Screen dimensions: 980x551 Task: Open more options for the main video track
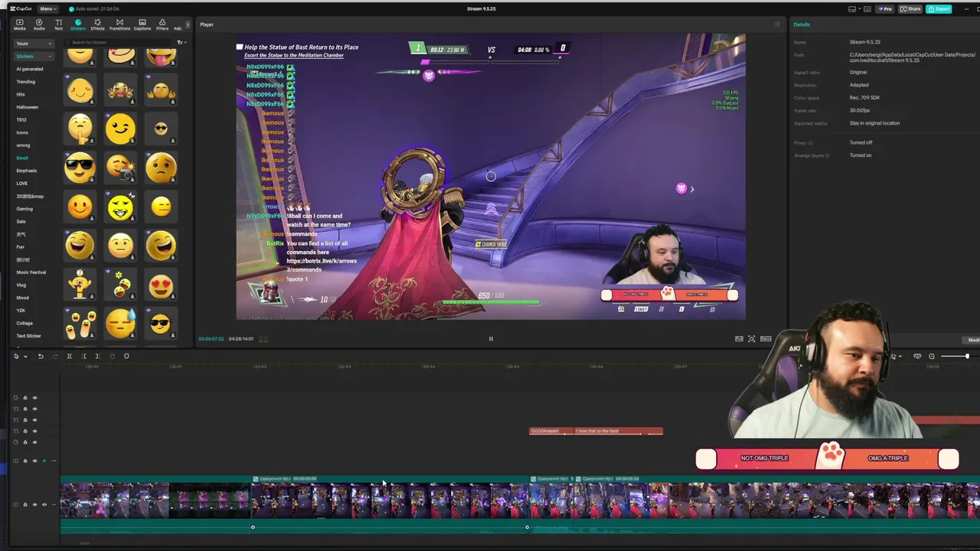[x=54, y=504]
